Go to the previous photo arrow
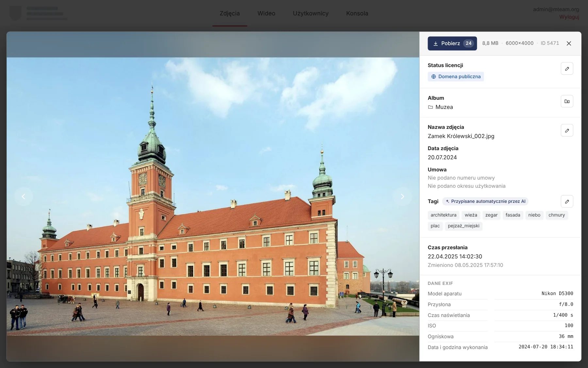This screenshot has height=368, width=588. [x=24, y=196]
